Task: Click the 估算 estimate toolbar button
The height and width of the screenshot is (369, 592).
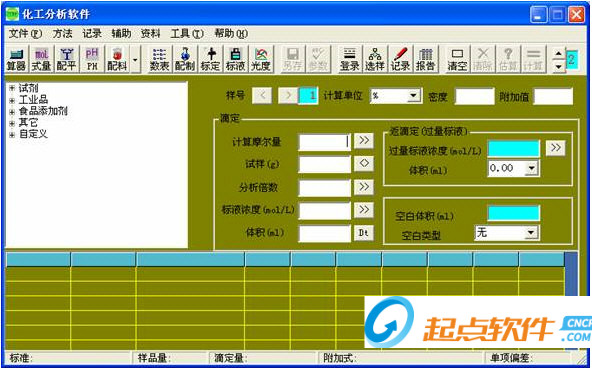Action: [508, 59]
